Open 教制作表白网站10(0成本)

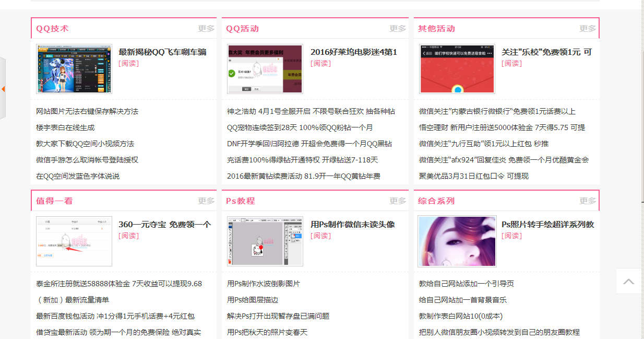(461, 316)
